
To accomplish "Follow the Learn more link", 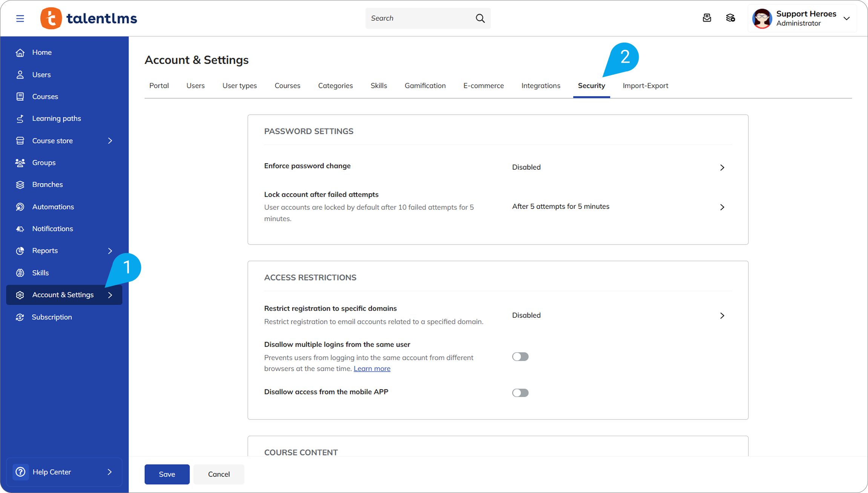I will pyautogui.click(x=372, y=369).
